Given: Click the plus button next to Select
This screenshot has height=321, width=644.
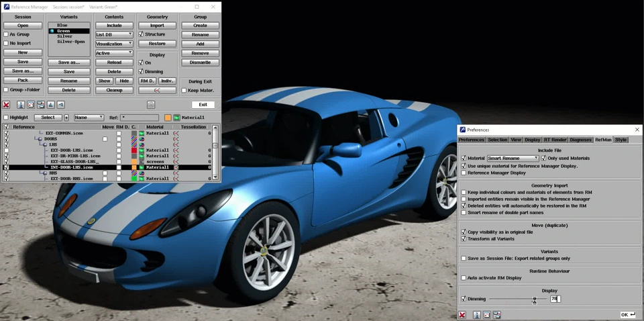Looking at the screenshot, I should point(66,118).
